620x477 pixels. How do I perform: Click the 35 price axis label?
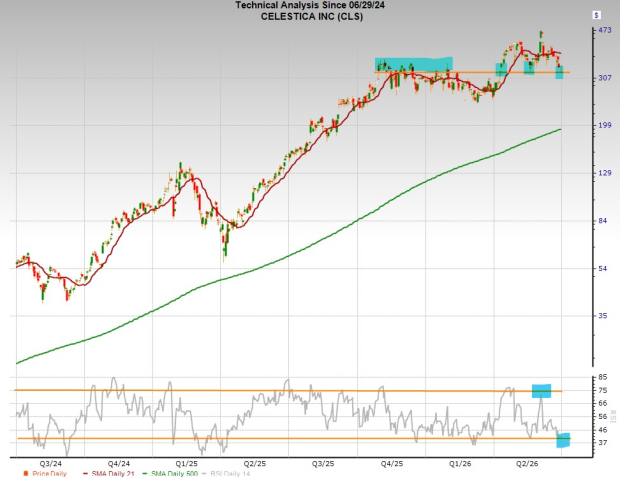[x=603, y=316]
